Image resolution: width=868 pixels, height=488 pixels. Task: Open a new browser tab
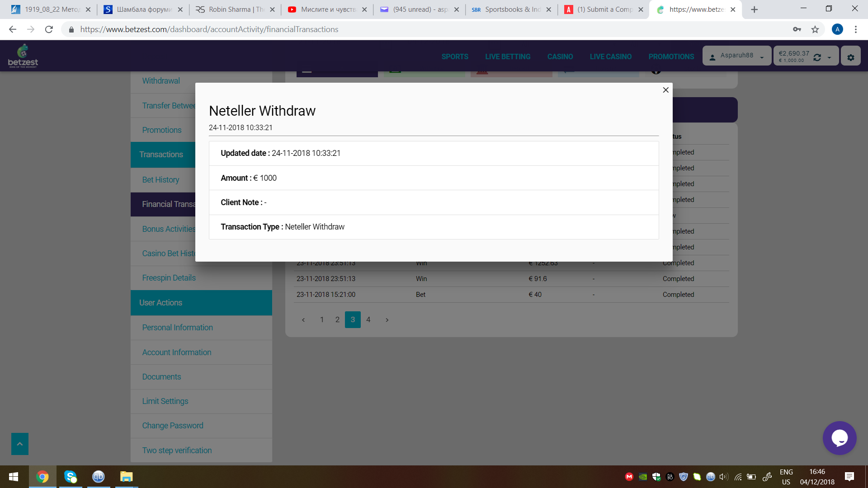[755, 9]
